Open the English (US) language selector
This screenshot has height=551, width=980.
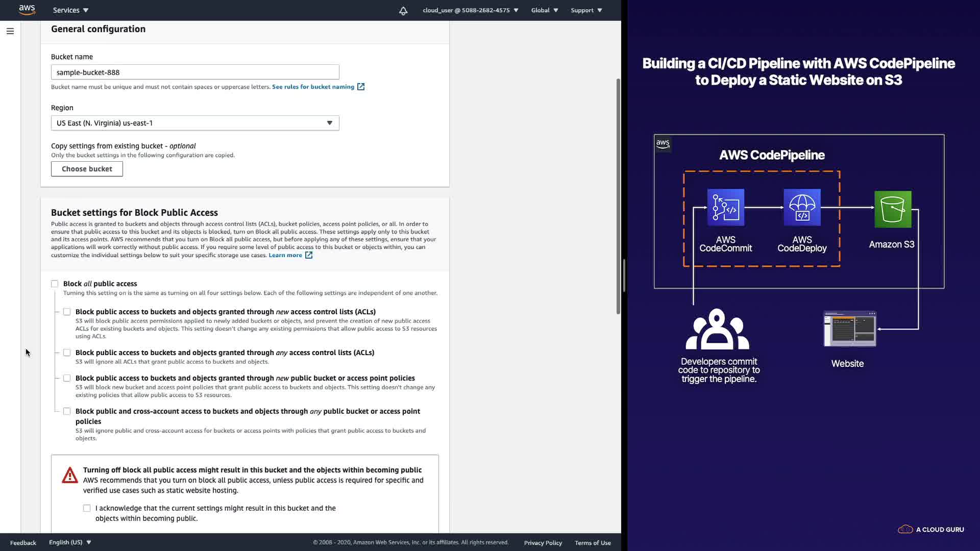[70, 542]
